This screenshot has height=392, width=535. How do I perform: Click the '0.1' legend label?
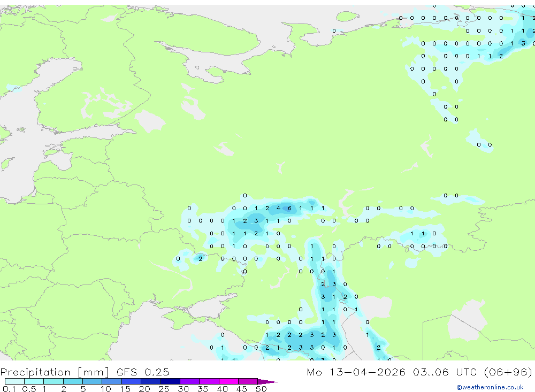pyautogui.click(x=9, y=389)
